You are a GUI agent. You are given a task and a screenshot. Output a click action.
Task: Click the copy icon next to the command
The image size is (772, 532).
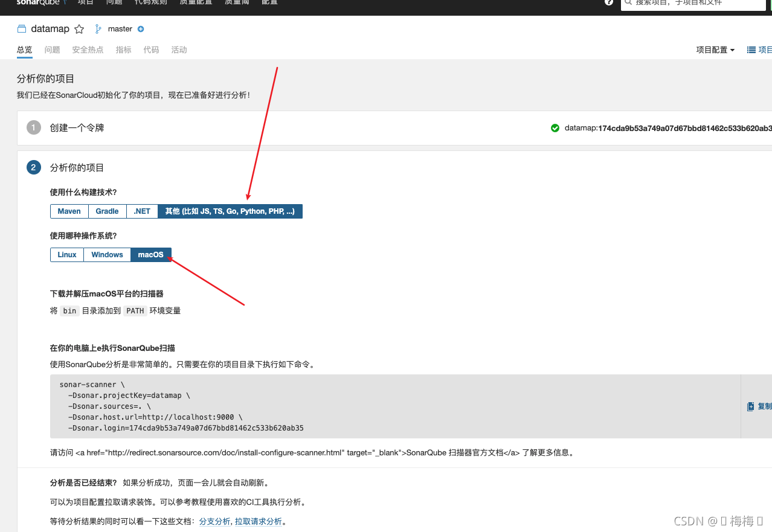(x=751, y=406)
